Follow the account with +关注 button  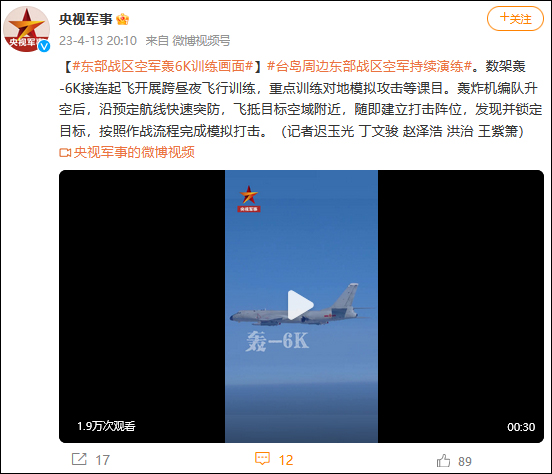[515, 19]
